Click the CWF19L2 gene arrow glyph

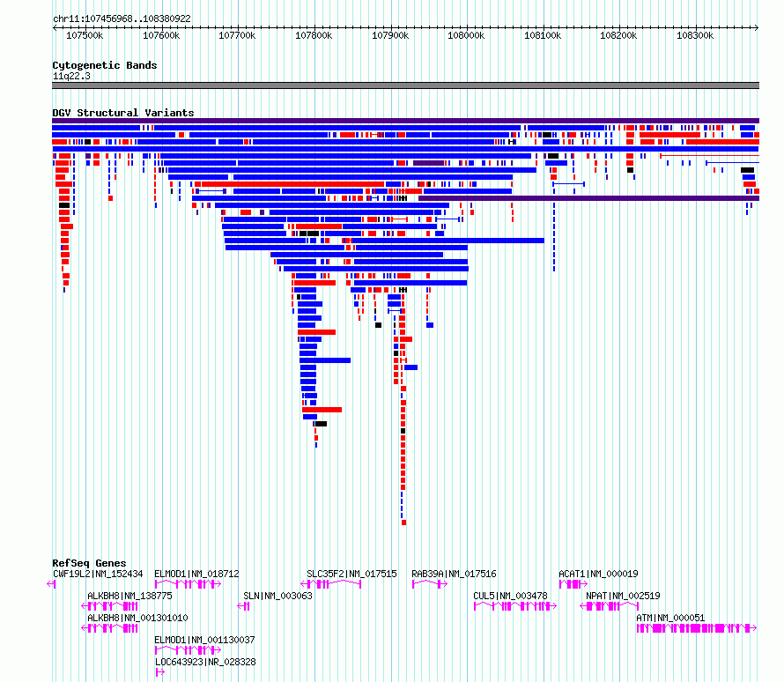51,584
